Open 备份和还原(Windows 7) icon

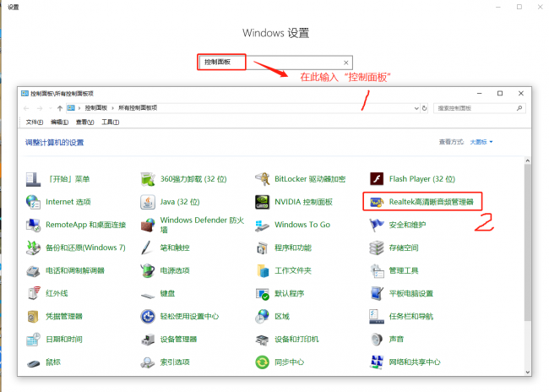(33, 248)
